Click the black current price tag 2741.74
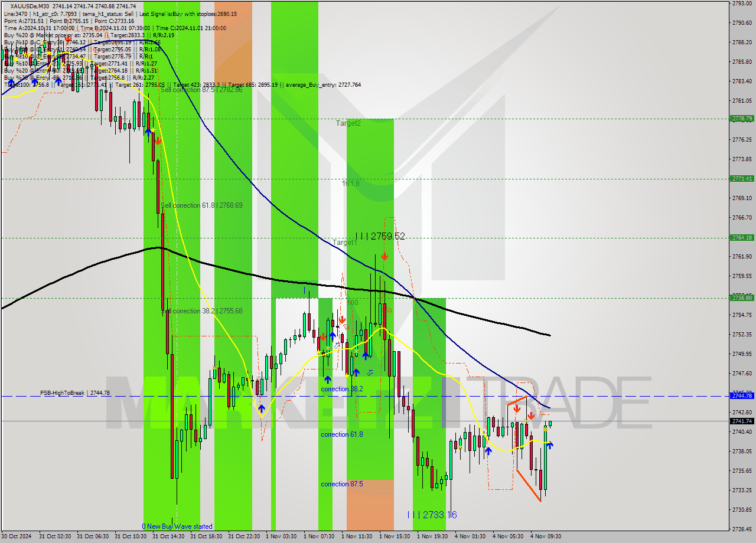The height and width of the screenshot is (543, 756). click(x=742, y=421)
